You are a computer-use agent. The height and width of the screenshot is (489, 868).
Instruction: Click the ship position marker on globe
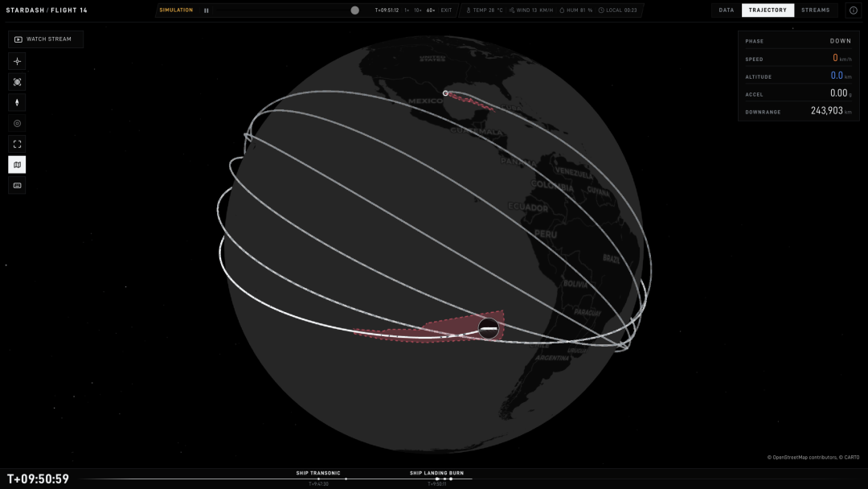[489, 328]
